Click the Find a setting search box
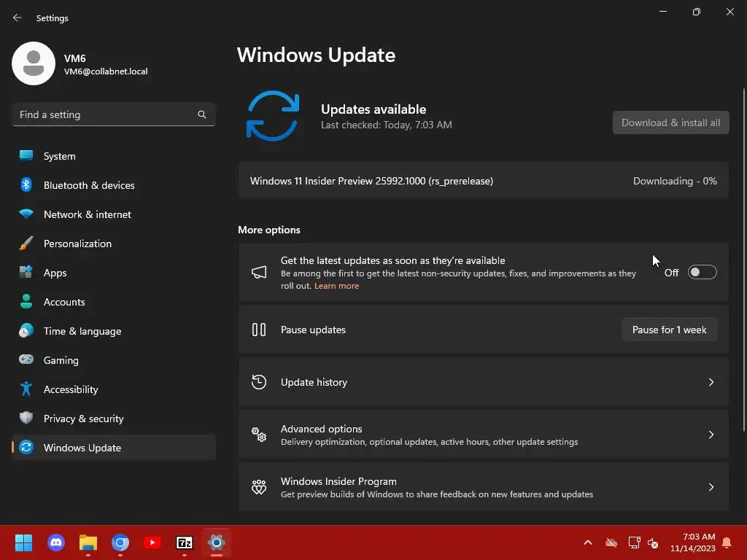Viewport: 747px width, 560px height. point(114,114)
